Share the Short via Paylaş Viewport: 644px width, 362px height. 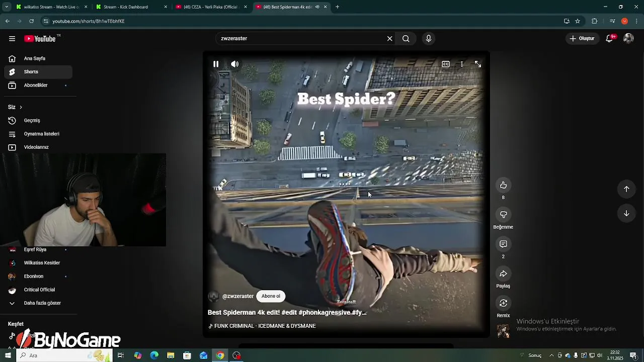(x=503, y=274)
